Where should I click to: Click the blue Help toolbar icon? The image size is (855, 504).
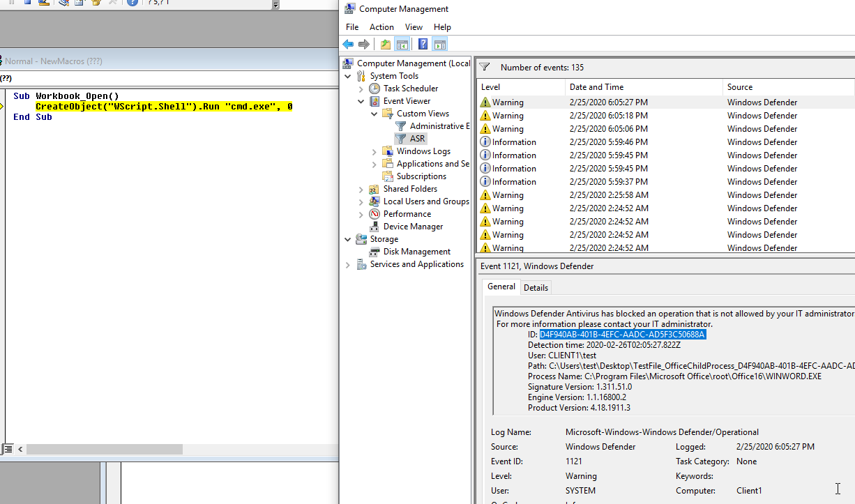point(423,45)
